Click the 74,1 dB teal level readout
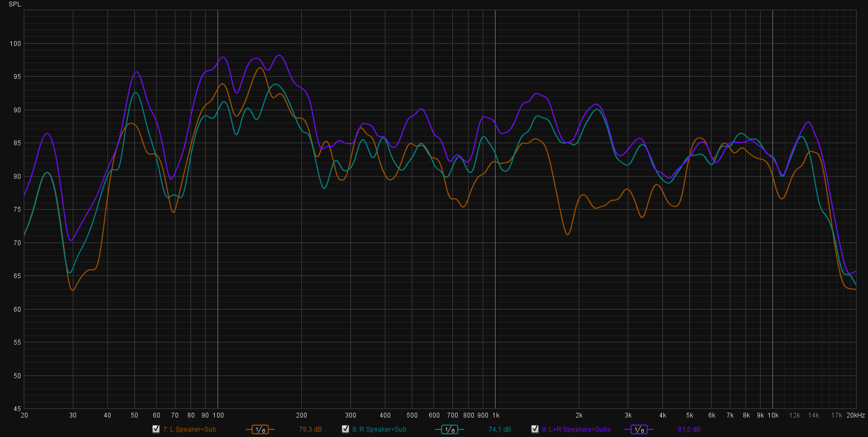This screenshot has width=868, height=437. tap(499, 429)
